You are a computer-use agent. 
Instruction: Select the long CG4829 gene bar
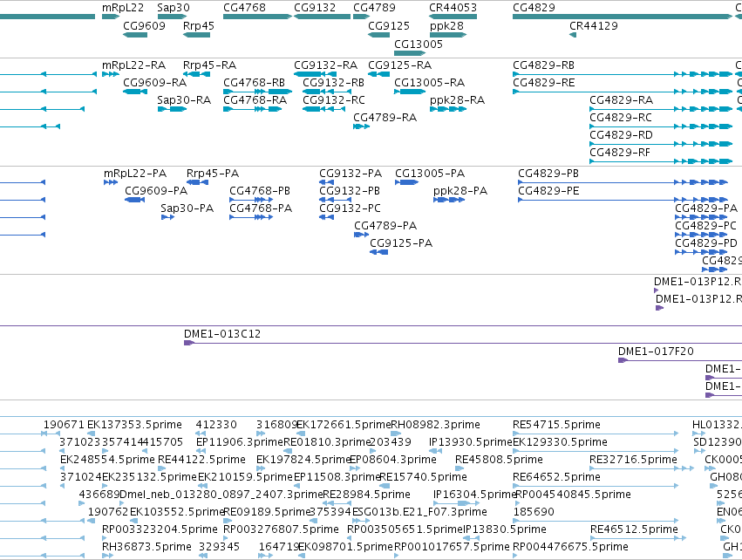[x=623, y=17]
